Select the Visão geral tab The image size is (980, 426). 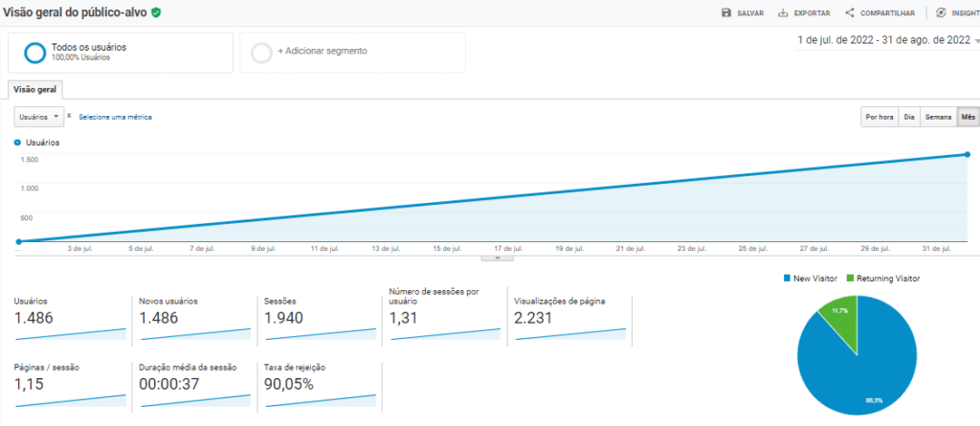pos(34,90)
